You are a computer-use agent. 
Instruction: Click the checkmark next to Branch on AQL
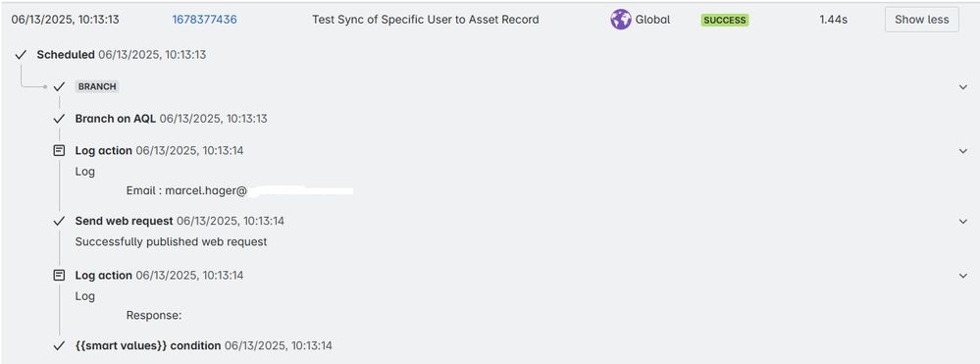(60, 119)
